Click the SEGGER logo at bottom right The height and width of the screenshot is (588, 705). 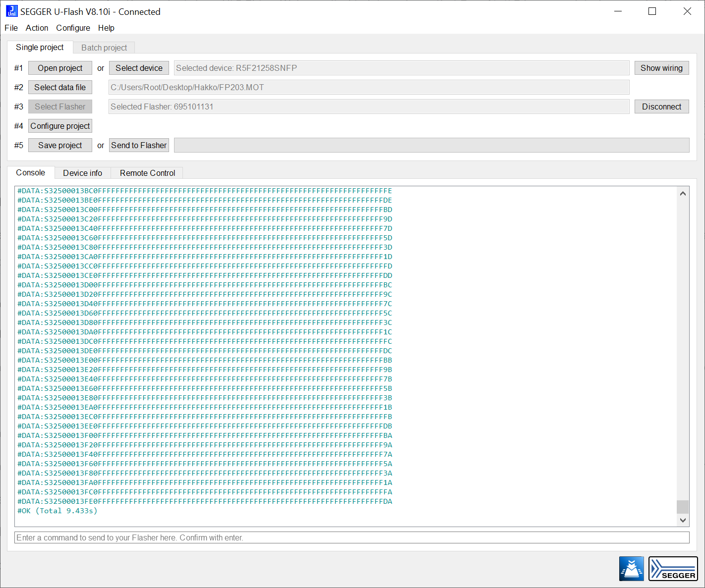coord(673,568)
